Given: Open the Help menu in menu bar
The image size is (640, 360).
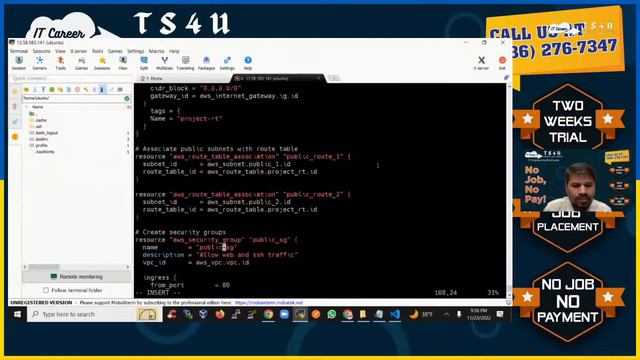Looking at the screenshot, I should [x=174, y=51].
